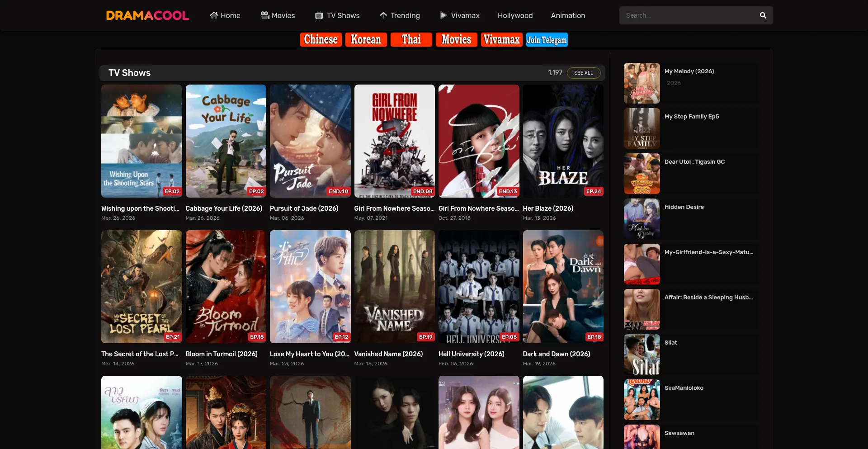868x449 pixels.
Task: Click the Silat sidebar title
Action: (671, 343)
